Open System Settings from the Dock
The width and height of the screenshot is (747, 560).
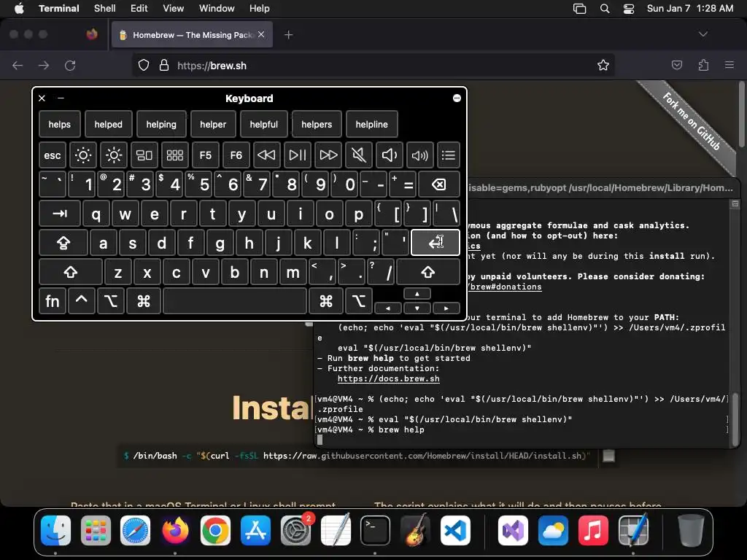tap(295, 530)
